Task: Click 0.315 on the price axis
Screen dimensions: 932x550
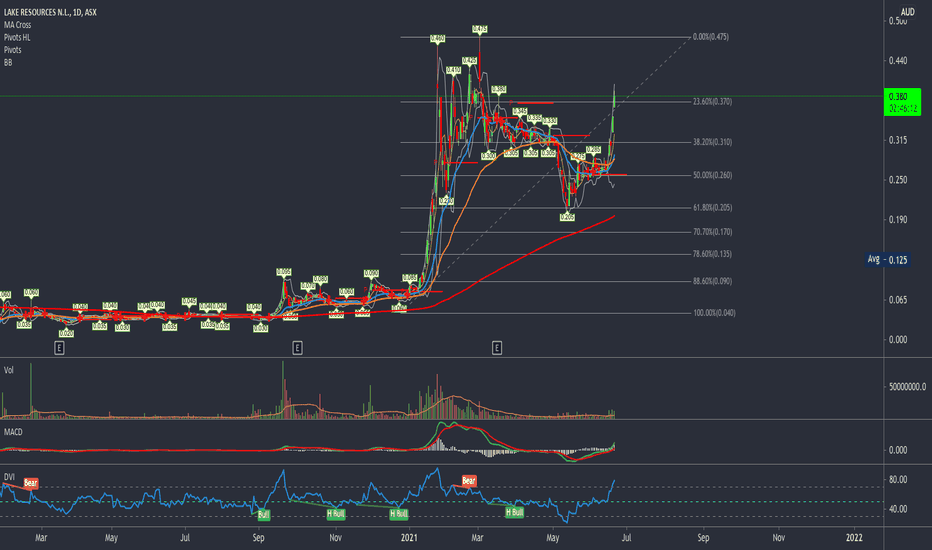Action: (898, 140)
